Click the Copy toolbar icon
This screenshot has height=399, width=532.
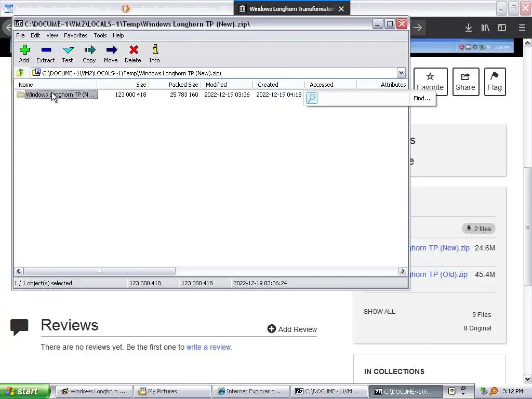[89, 50]
